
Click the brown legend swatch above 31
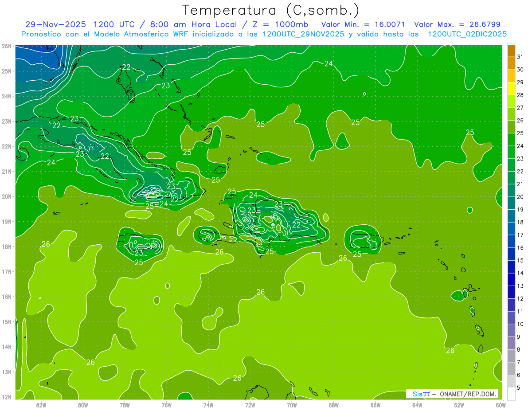(511, 50)
